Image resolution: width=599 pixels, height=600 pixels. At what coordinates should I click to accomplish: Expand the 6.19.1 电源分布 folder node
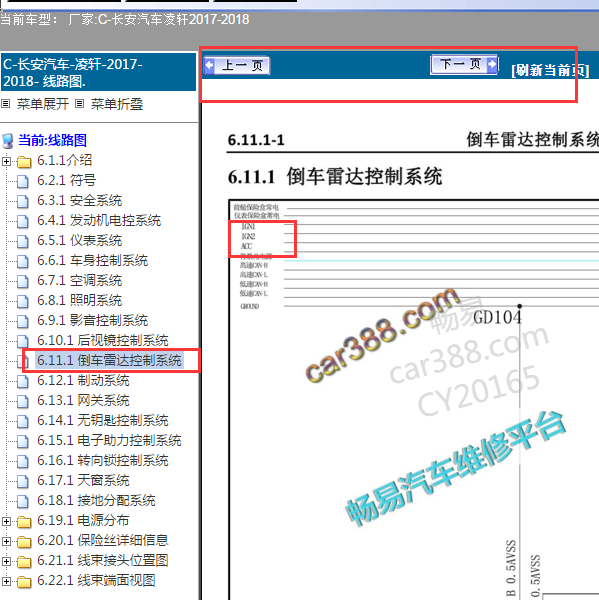tap(6, 521)
